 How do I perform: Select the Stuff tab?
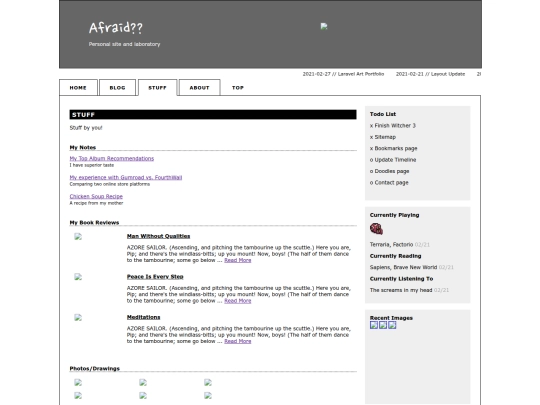(x=157, y=87)
